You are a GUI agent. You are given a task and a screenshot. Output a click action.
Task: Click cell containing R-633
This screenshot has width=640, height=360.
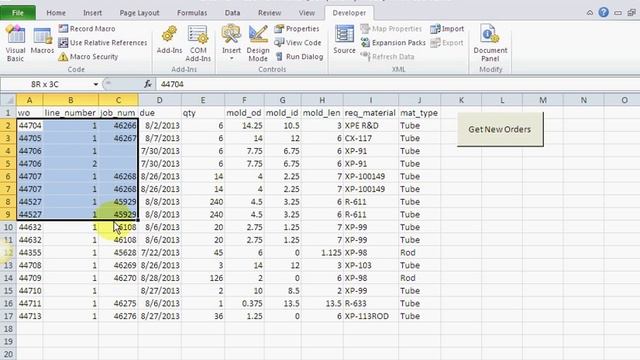pyautogui.click(x=371, y=304)
